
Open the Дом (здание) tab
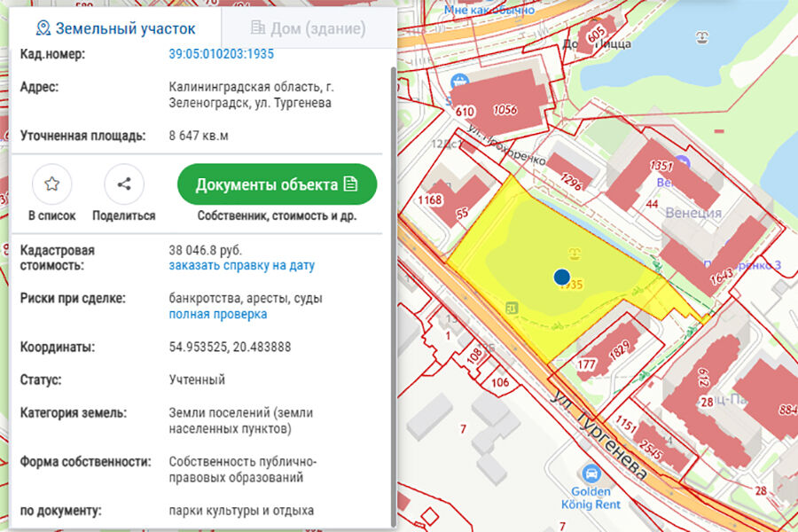(308, 28)
